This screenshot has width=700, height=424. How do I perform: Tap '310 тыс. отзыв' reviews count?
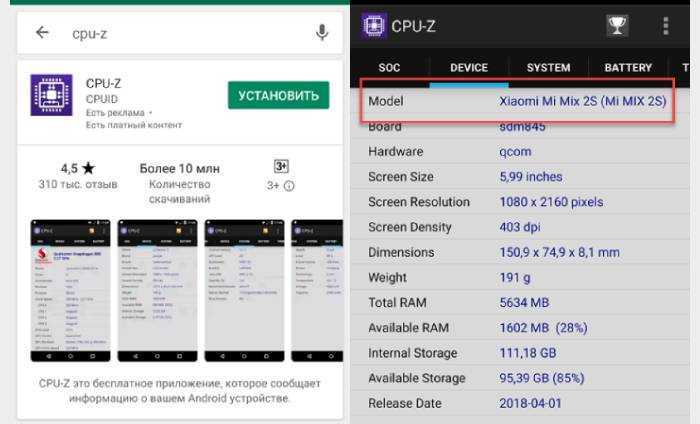click(78, 184)
